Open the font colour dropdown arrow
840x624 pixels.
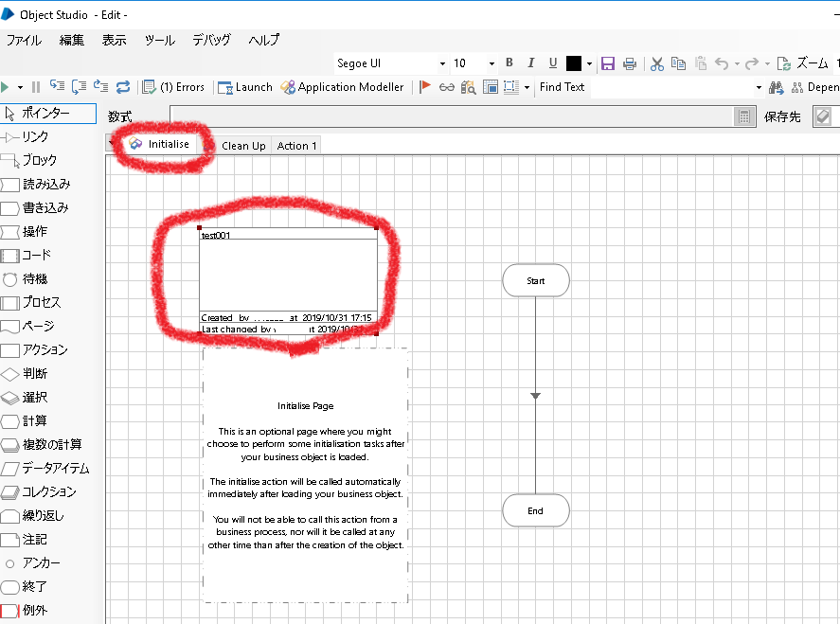589,63
